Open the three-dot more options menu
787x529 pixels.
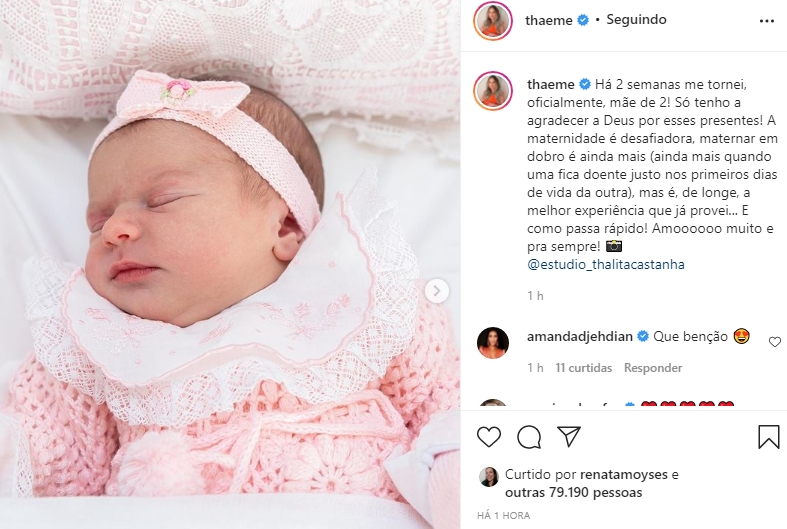click(x=766, y=21)
